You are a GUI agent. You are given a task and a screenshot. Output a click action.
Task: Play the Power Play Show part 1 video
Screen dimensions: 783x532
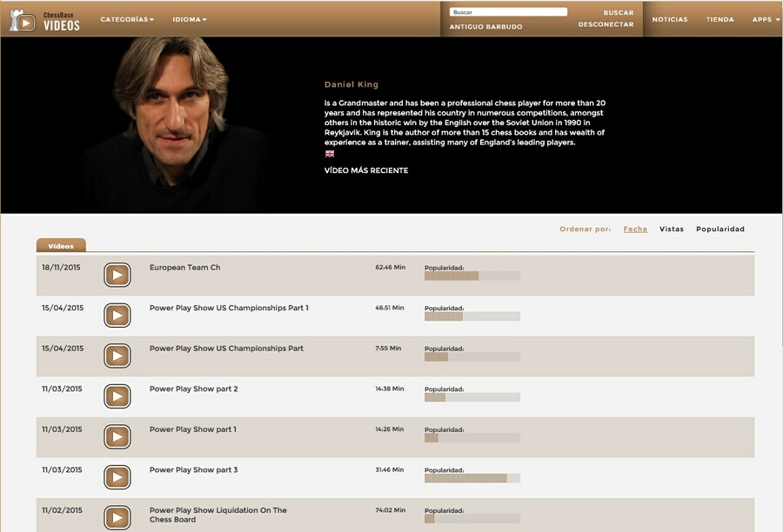tap(117, 436)
